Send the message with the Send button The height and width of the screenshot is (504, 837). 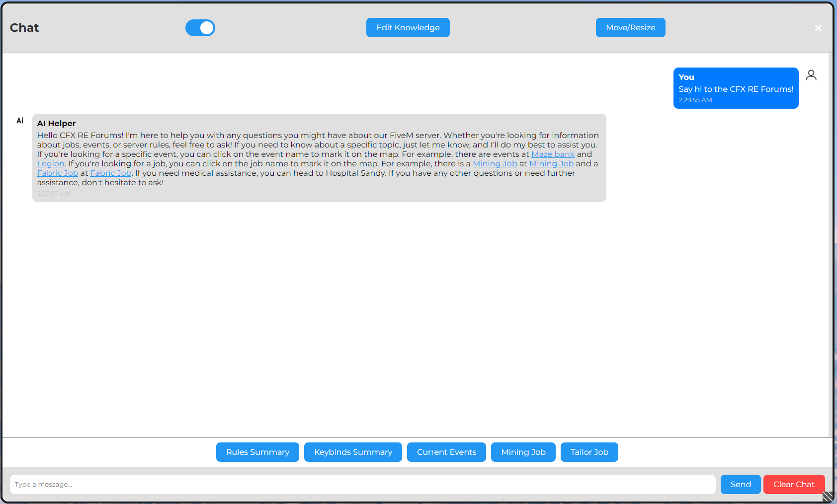tap(740, 485)
